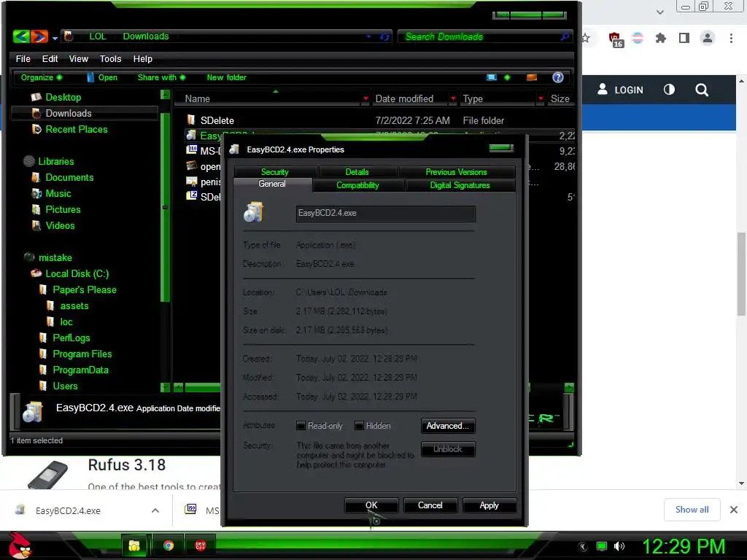Click the Chrome profile avatar icon

tap(708, 38)
